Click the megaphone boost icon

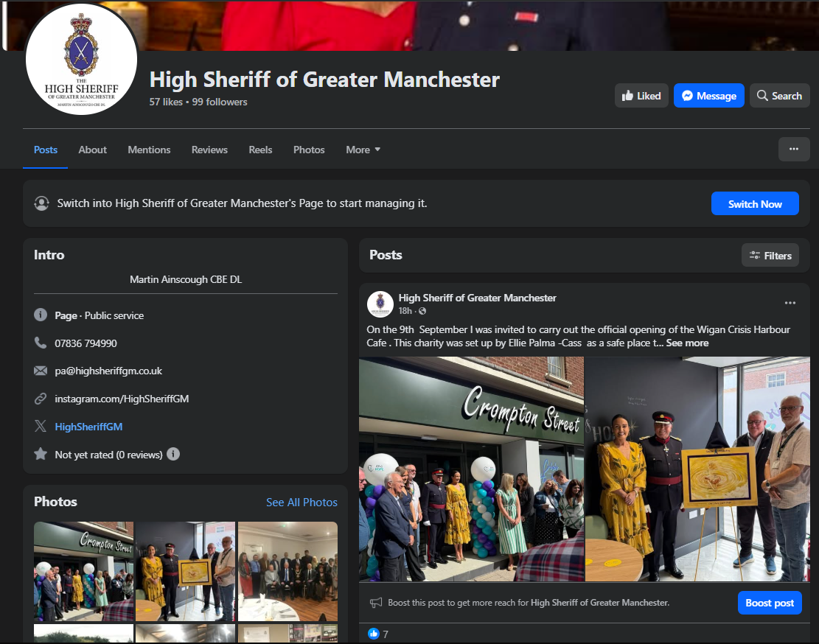point(376,603)
